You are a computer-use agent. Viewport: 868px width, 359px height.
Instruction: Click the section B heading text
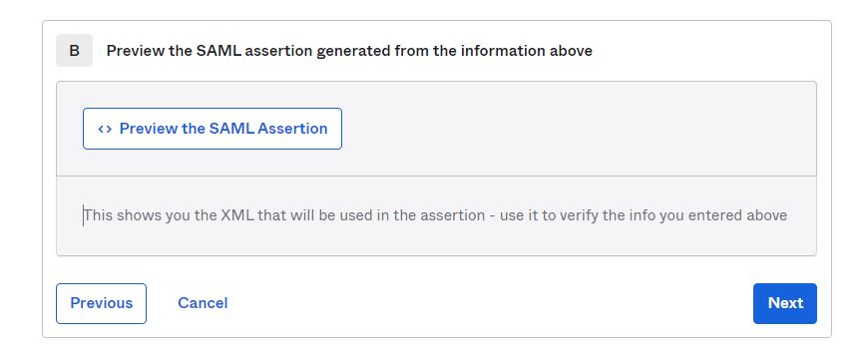point(349,51)
